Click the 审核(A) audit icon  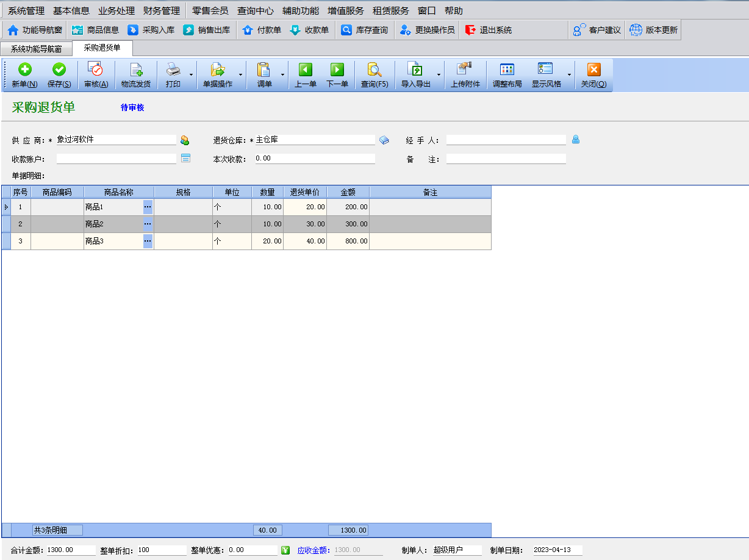[x=96, y=70]
